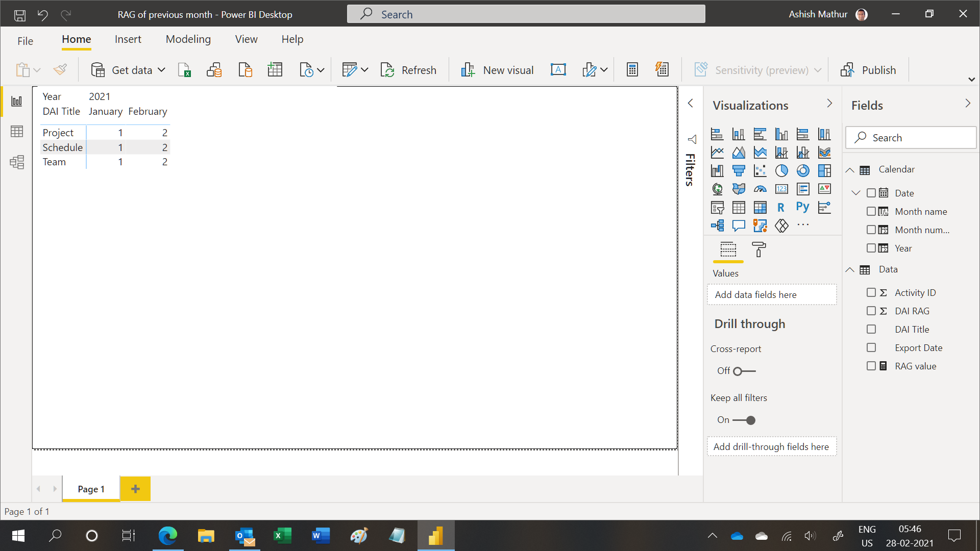Select the scatter chart visualization

760,171
